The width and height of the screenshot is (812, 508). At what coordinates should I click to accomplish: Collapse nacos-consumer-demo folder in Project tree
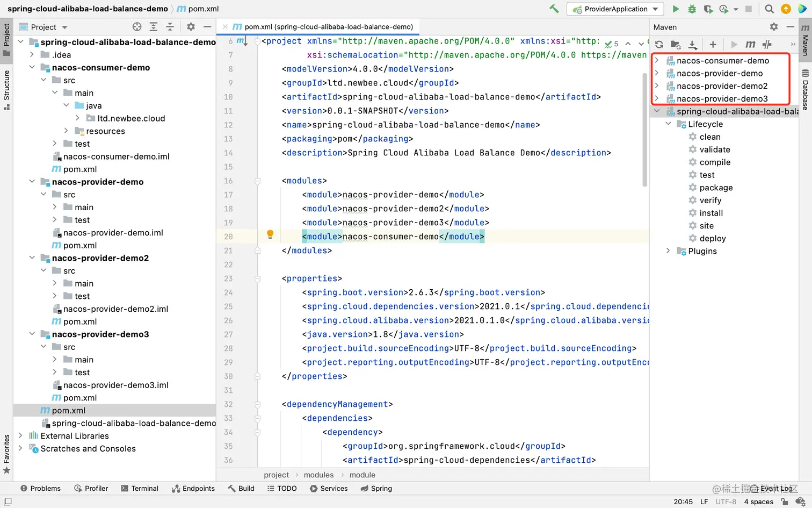tap(32, 67)
